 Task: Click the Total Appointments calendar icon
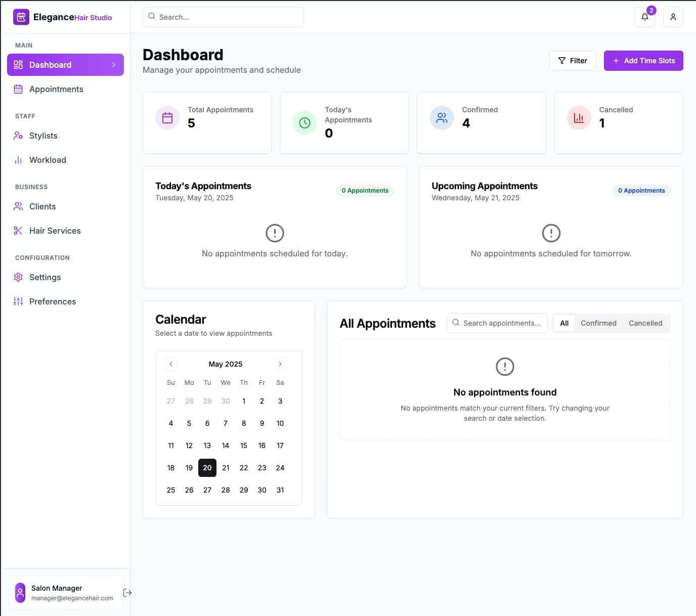(167, 118)
